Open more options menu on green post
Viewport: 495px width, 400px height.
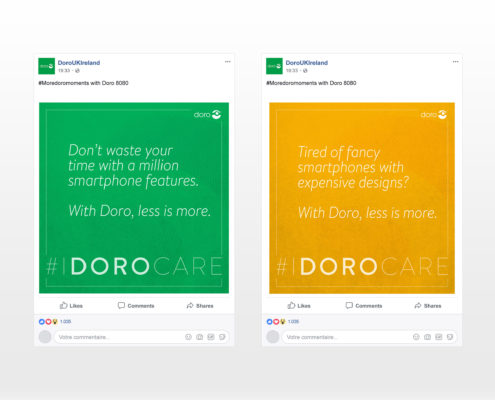click(228, 62)
